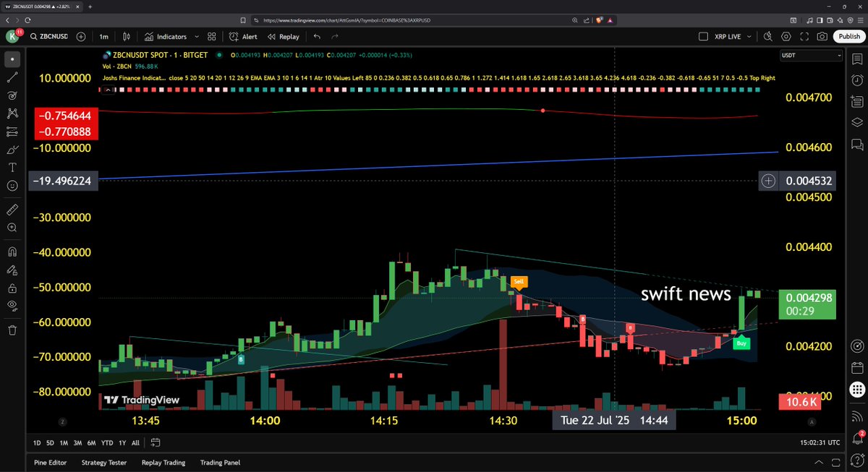Open timezone menu at the Z button
868x472 pixels.
pos(63,421)
